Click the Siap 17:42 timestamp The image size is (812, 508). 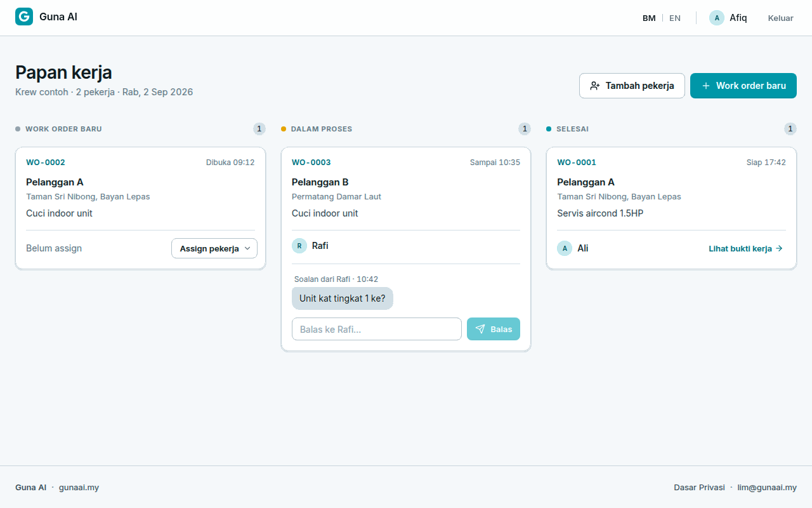766,163
